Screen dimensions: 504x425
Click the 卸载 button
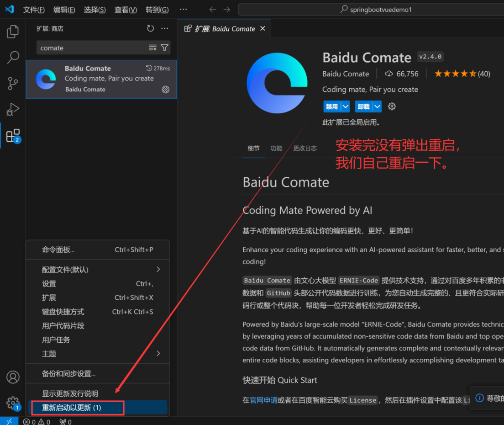[364, 106]
